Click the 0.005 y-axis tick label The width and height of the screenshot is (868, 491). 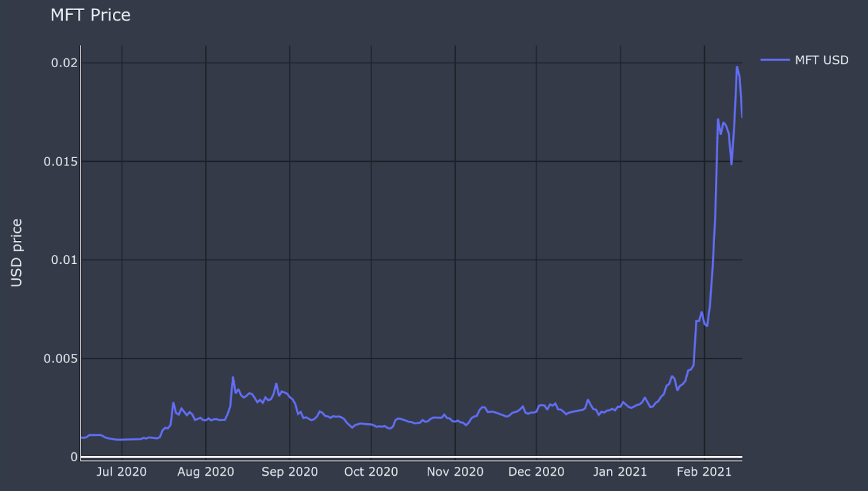[x=60, y=358]
